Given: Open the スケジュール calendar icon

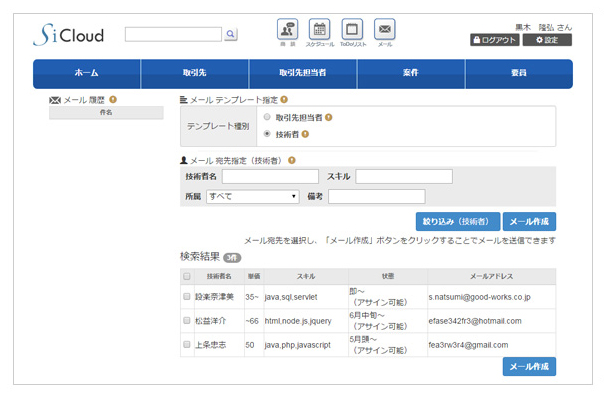Looking at the screenshot, I should tap(319, 29).
